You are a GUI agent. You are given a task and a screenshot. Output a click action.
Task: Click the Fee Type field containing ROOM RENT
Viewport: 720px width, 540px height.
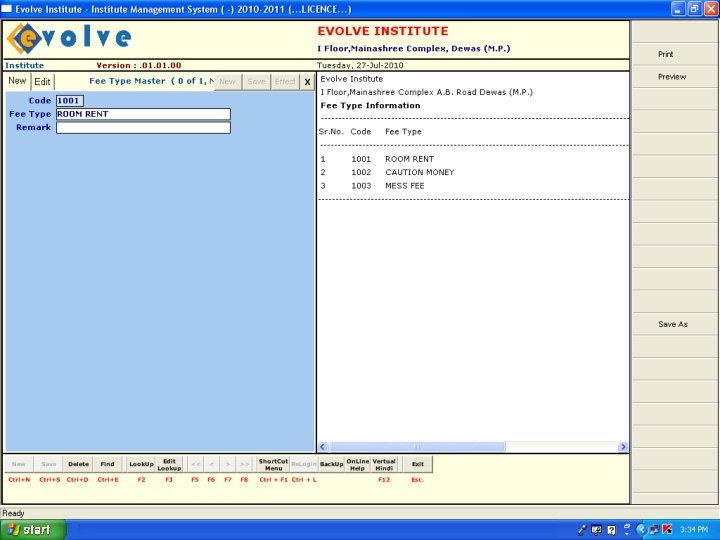coord(143,114)
